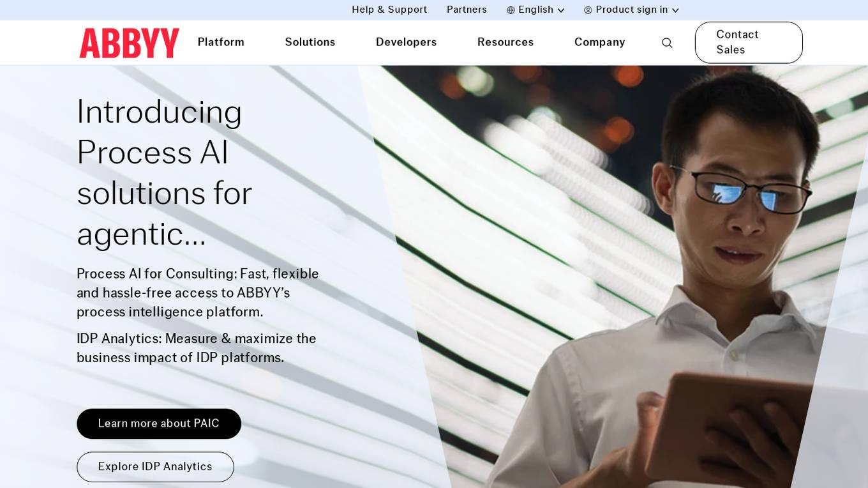
Task: Click the user icon beside Product sign in
Action: (x=588, y=10)
